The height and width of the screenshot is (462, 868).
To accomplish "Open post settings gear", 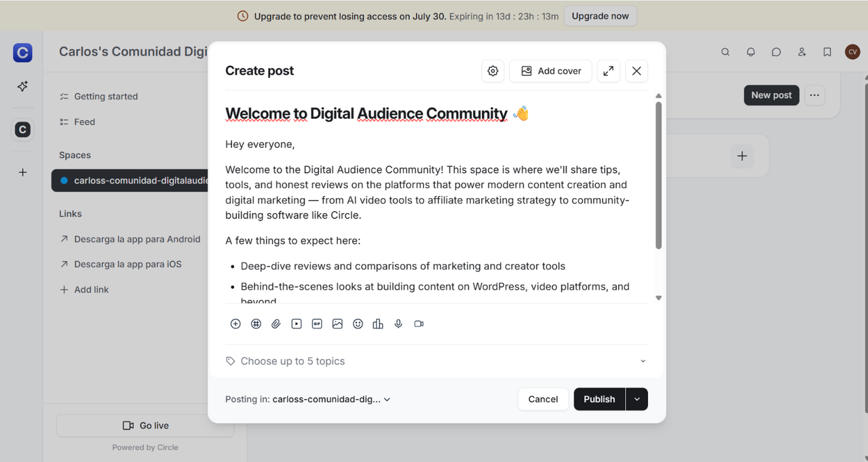I will 493,71.
